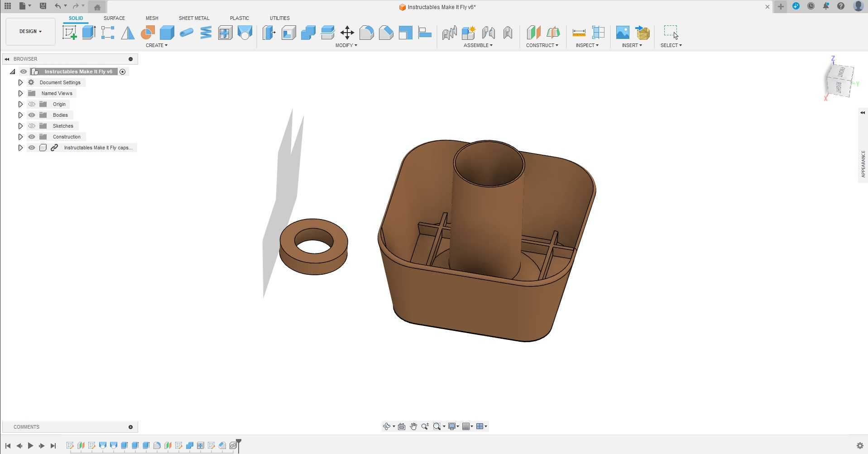Select the Create Sketch tool

pos(69,33)
